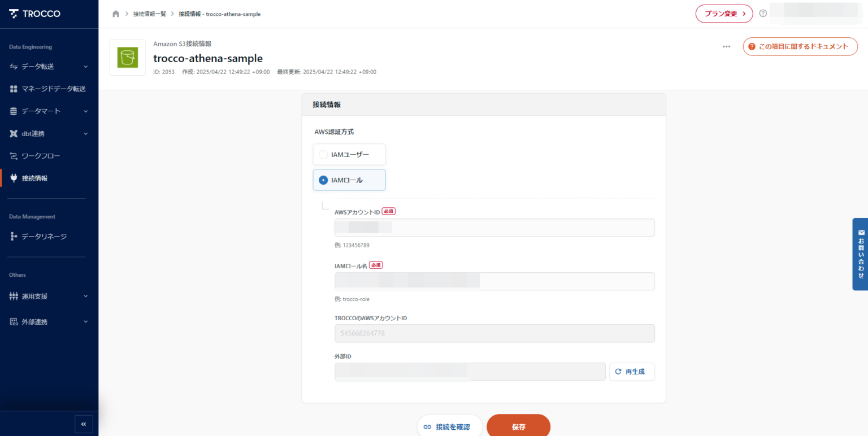Select 接続情報 in the sidebar menu

(x=12, y=178)
